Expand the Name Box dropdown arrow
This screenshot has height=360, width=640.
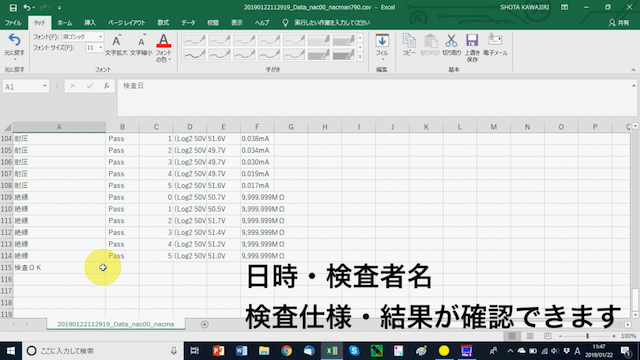(x=44, y=86)
